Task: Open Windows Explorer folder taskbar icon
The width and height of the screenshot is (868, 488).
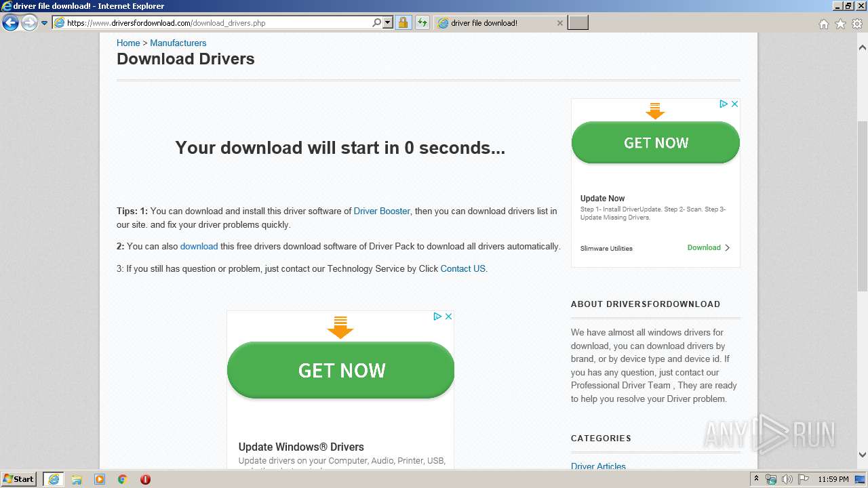Action: point(77,479)
